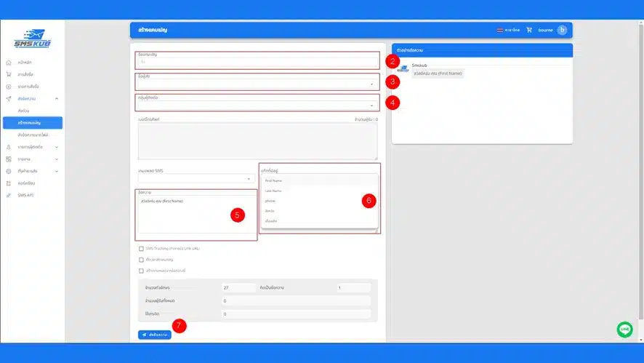Screen dimensions: 644x363
Task: Open the green LINE chat icon
Action: coord(624,330)
